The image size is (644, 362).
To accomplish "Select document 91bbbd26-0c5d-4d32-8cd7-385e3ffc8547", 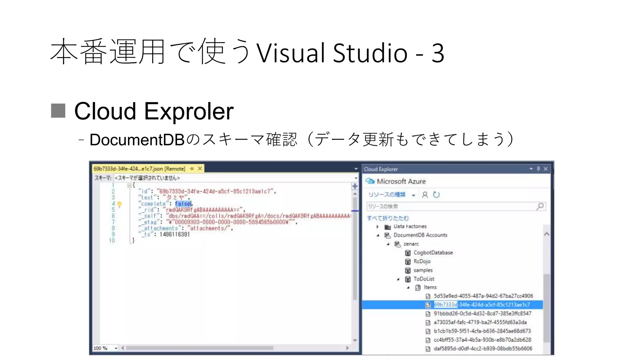I will click(483, 314).
